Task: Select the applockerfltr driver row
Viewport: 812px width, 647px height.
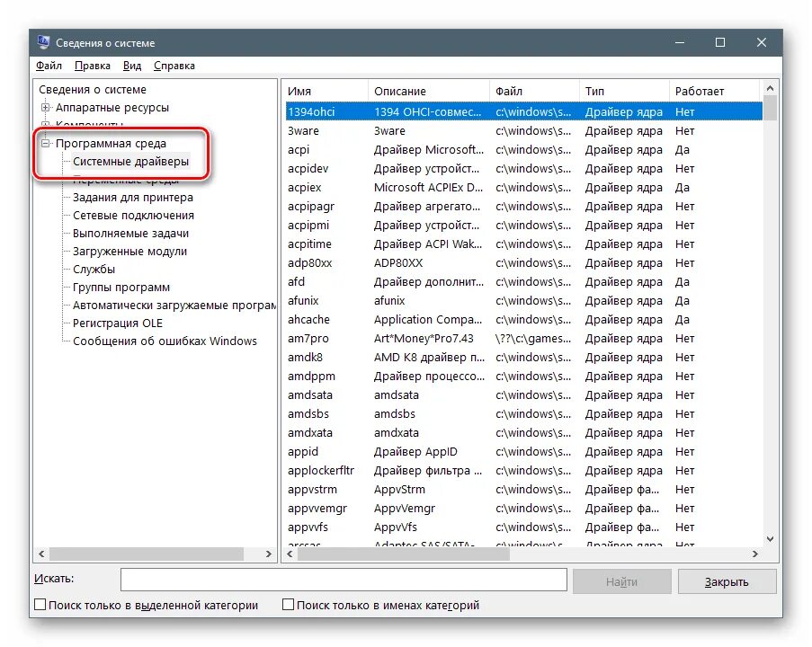Action: coord(523,471)
